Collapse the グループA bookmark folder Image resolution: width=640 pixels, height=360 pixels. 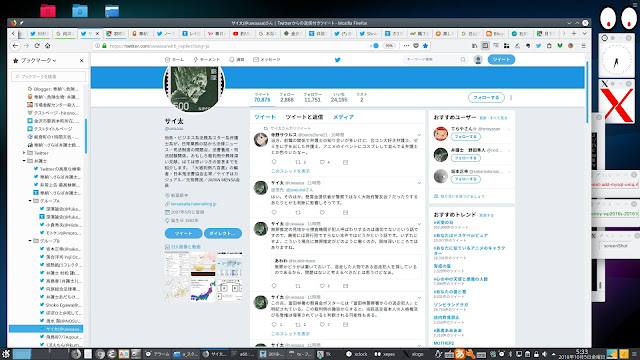click(30, 201)
